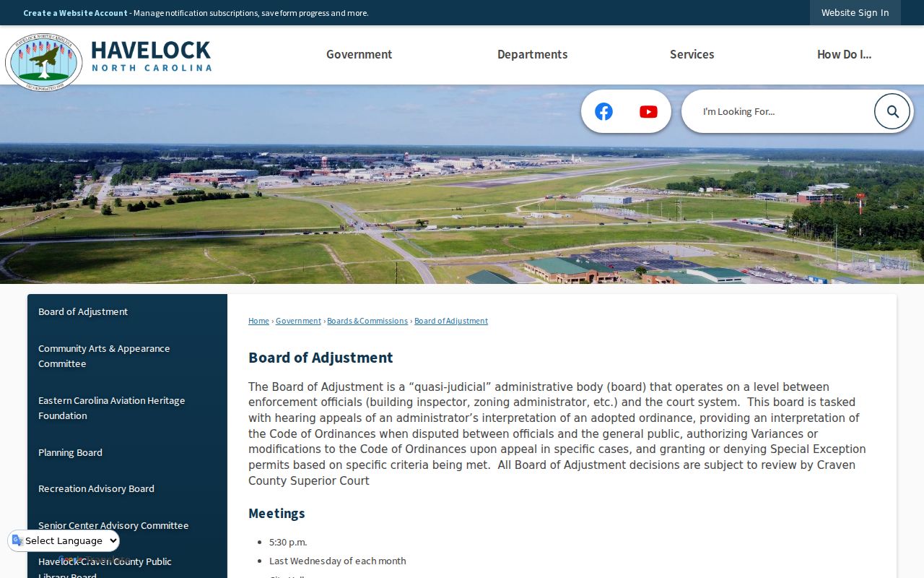Click the Board of Adjustment page heading
This screenshot has height=578, width=924.
pyautogui.click(x=321, y=358)
